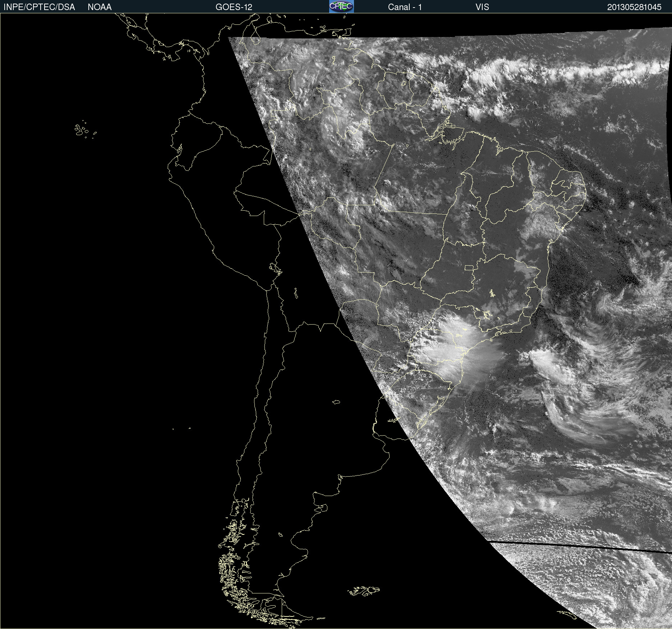Click the CPTEC logo in header
The image size is (672, 629).
pos(341,6)
